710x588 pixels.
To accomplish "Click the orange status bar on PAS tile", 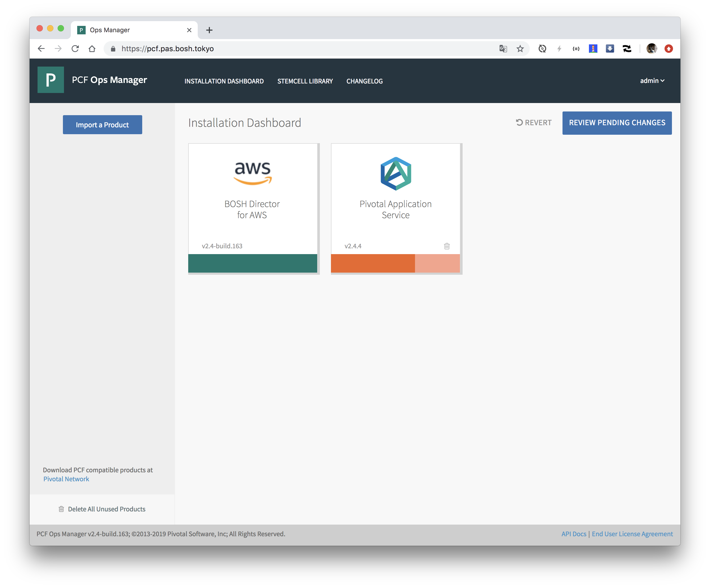I will tap(373, 263).
